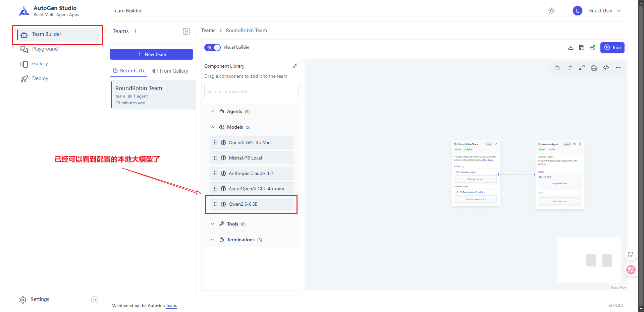
Task: Click the save icon next to Run
Action: click(x=582, y=48)
